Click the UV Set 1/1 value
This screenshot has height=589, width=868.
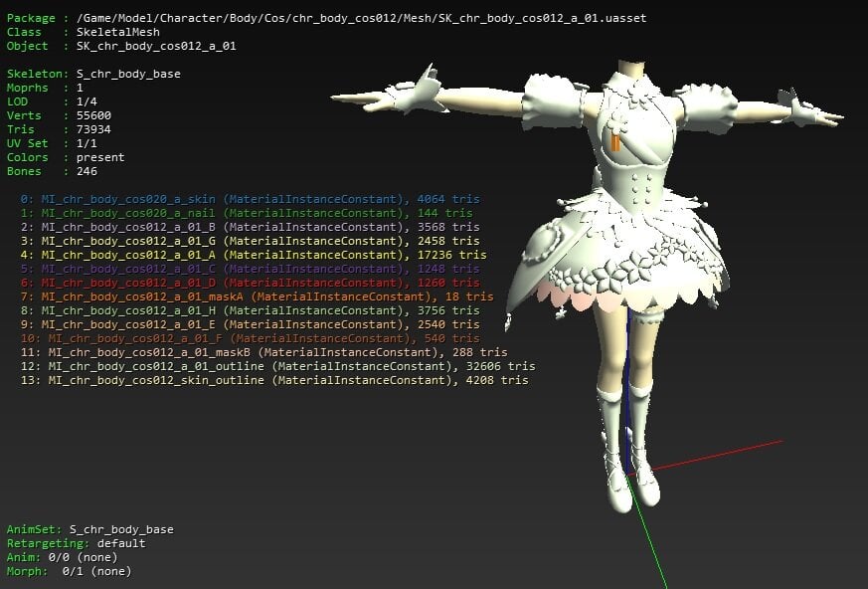(87, 143)
